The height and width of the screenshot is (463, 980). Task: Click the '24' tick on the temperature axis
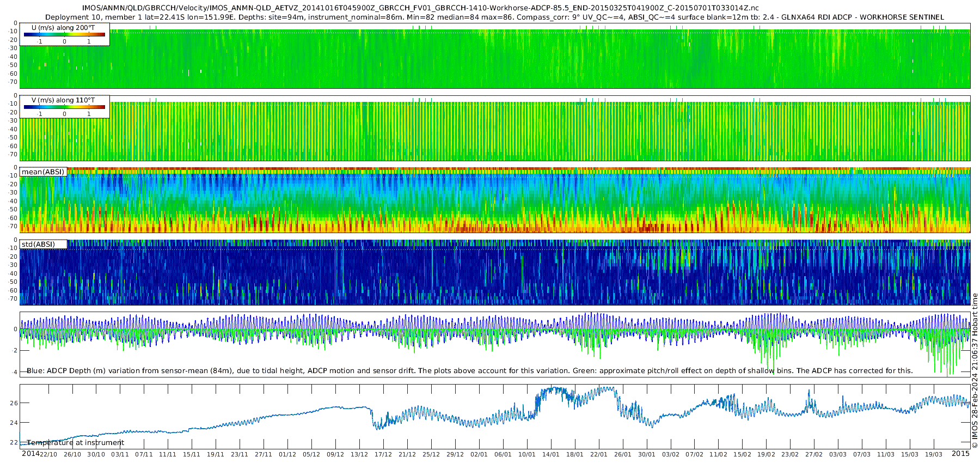coord(14,423)
